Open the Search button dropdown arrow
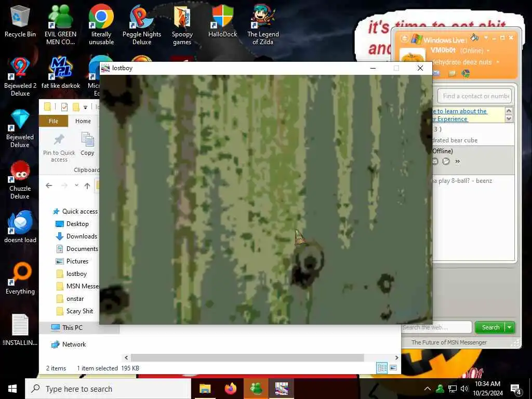 pos(510,327)
